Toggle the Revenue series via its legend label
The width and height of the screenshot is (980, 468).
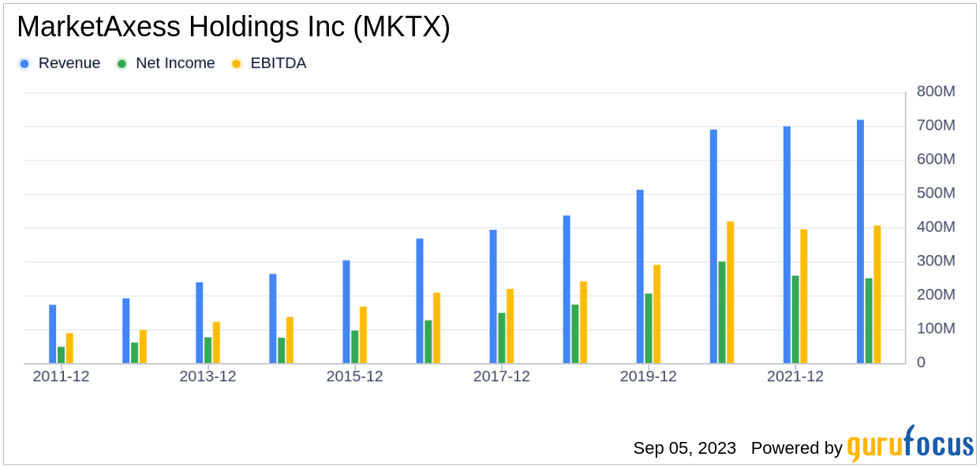[69, 64]
